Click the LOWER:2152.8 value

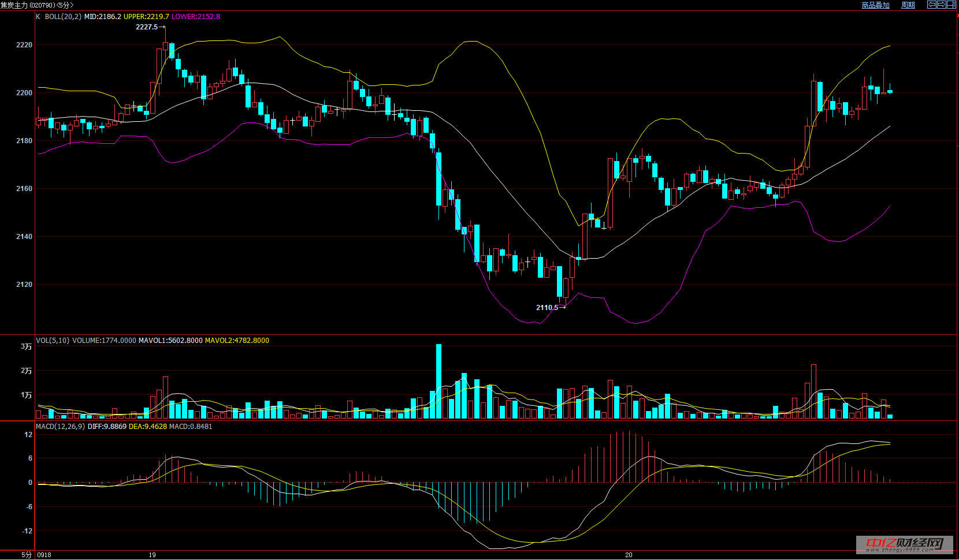(196, 17)
